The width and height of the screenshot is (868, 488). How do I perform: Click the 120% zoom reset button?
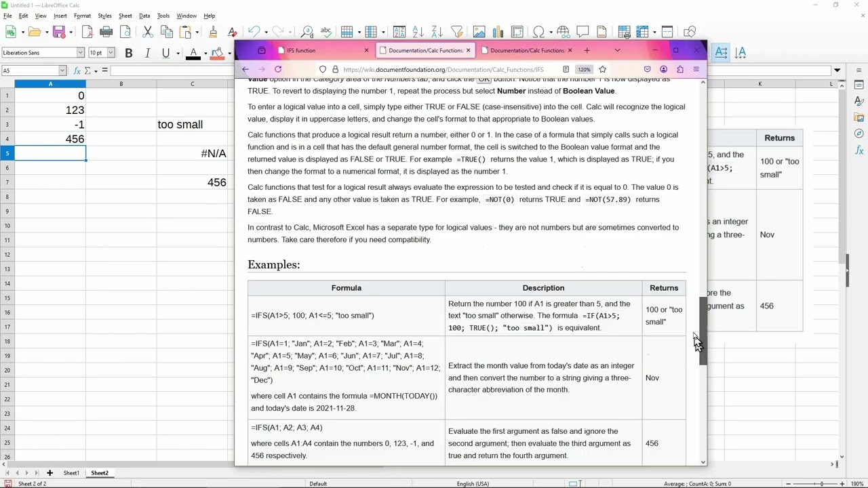pyautogui.click(x=584, y=69)
